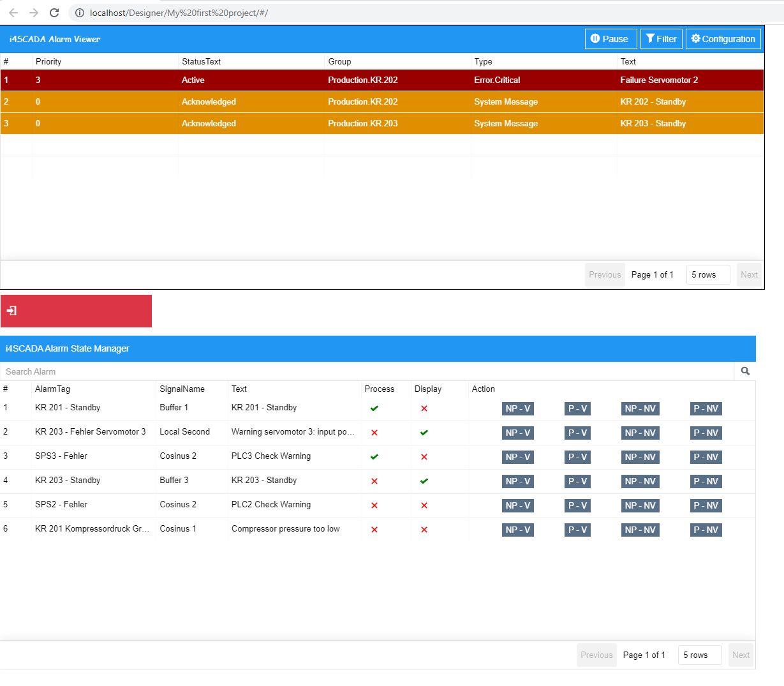
Task: Click P - V for KR 201 - Standby
Action: (577, 408)
